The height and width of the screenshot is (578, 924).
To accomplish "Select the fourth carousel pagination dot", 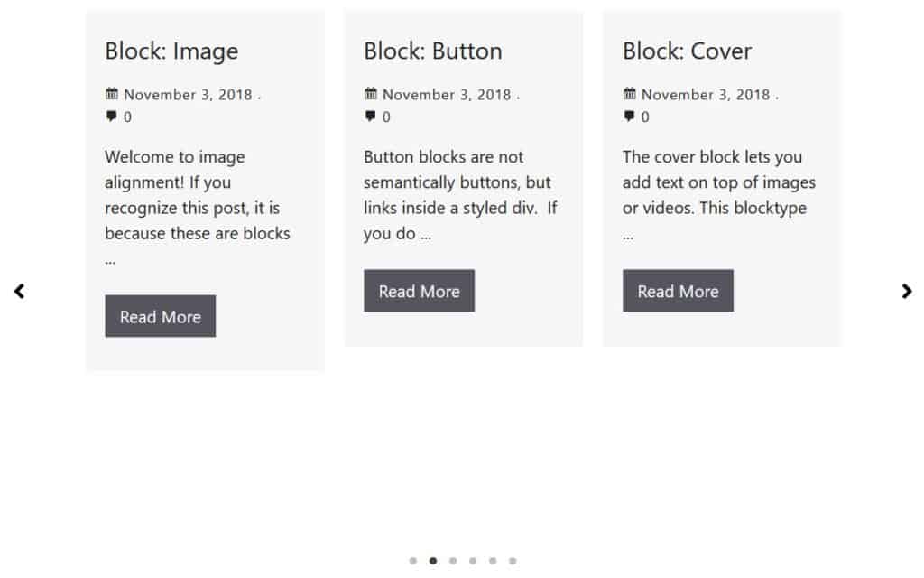I will coord(473,560).
